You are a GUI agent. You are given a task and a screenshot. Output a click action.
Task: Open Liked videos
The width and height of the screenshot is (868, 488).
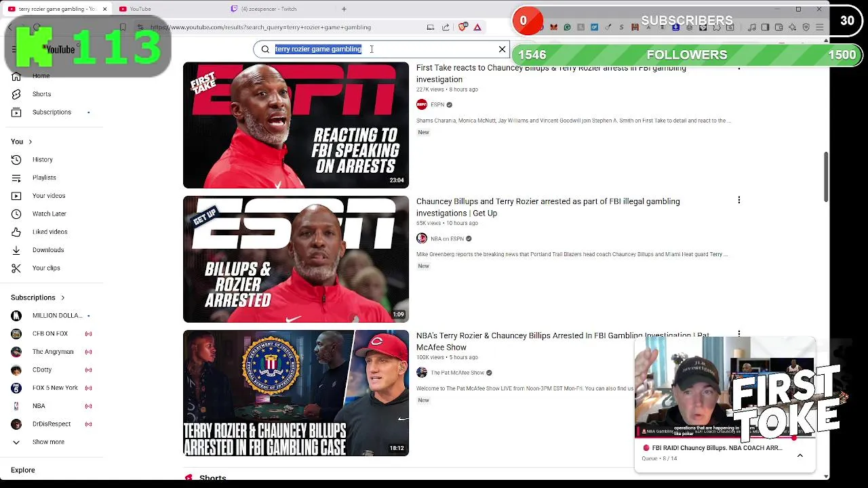pyautogui.click(x=50, y=232)
